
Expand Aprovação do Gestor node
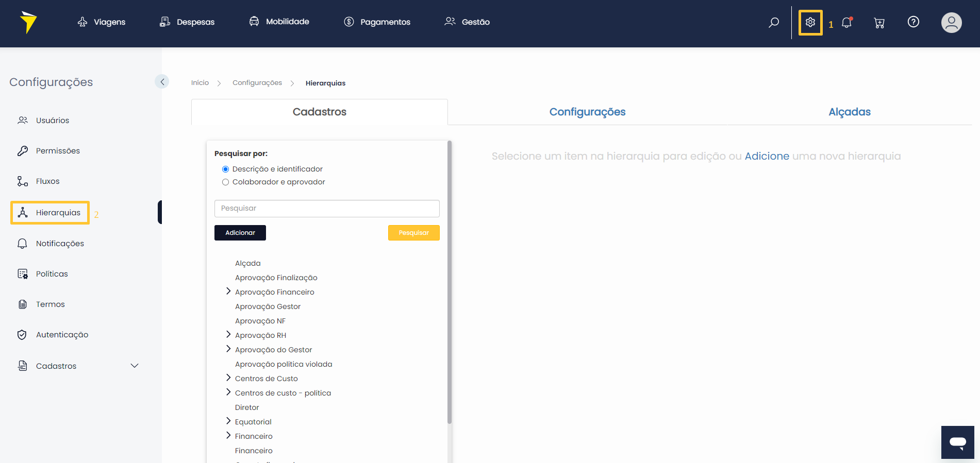pos(228,349)
